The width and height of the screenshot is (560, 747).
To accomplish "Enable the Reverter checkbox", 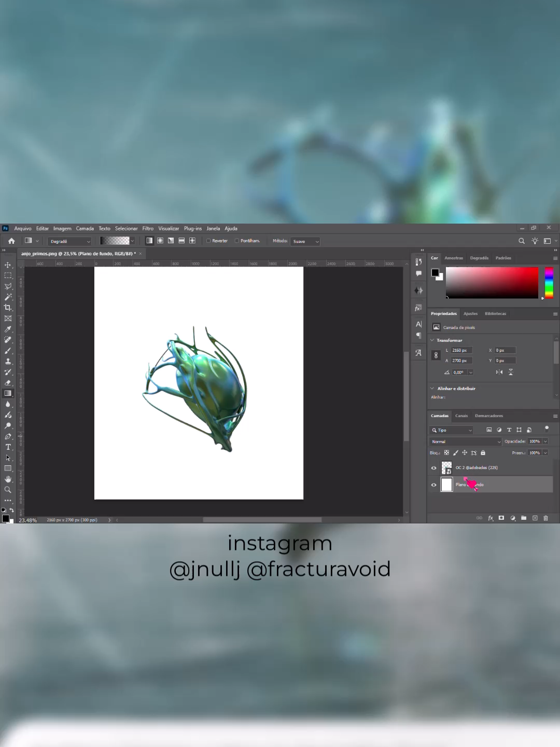I will tap(208, 241).
